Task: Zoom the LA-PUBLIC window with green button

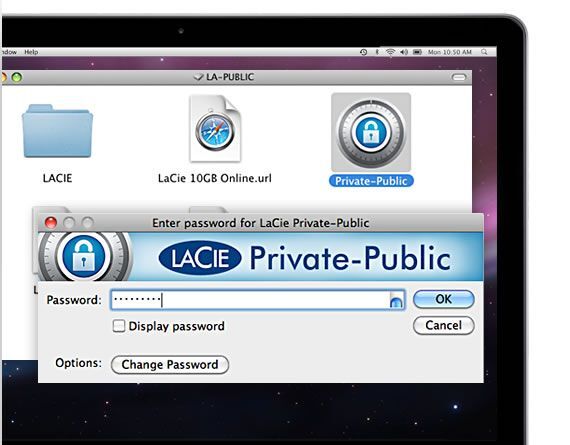Action: (17, 77)
